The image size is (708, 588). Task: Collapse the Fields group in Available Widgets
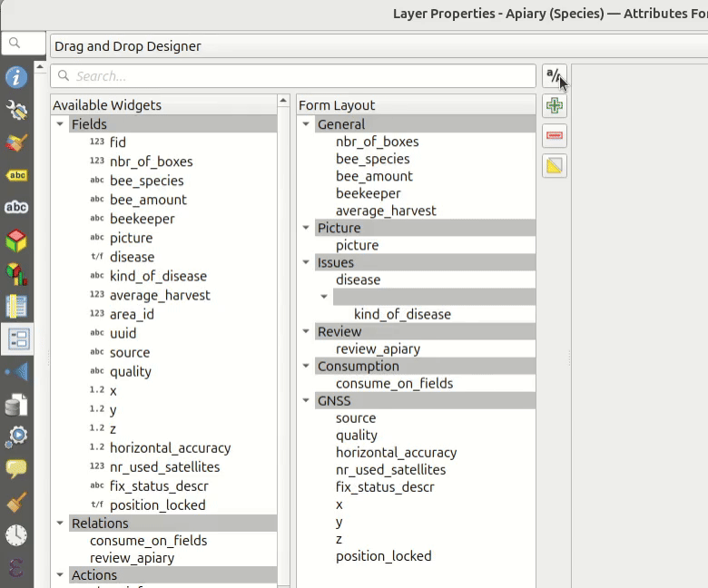[60, 124]
